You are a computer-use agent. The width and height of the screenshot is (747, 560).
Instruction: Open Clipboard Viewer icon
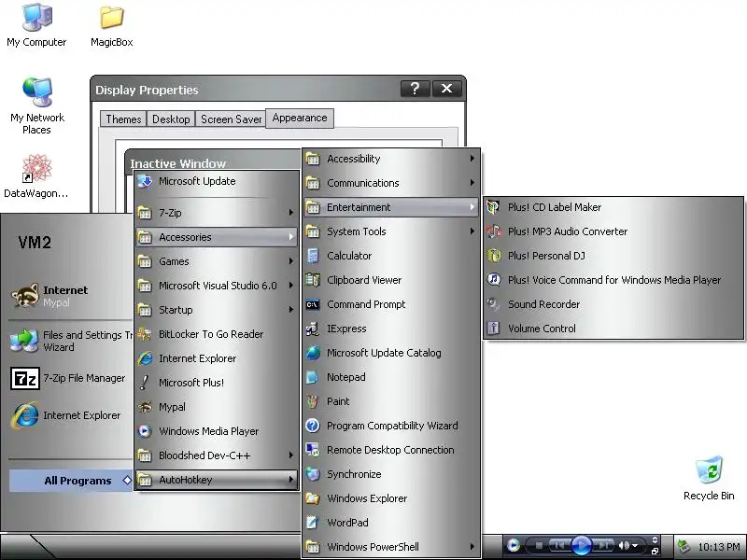coord(313,280)
